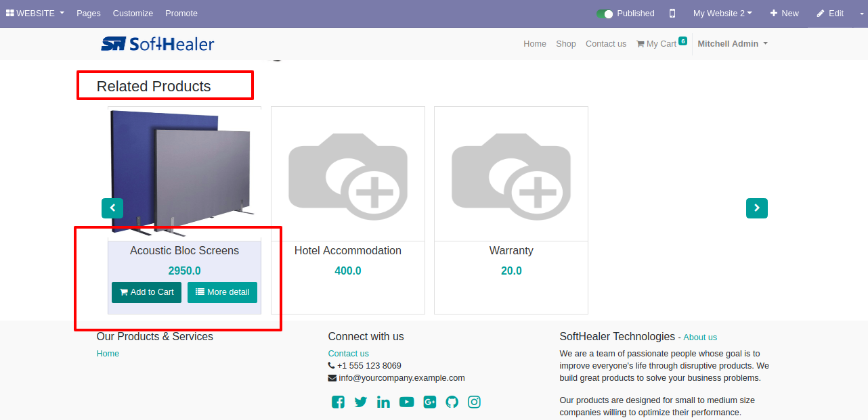This screenshot has height=420, width=868.
Task: Open the WEBSITE apps menu
Action: click(x=35, y=14)
